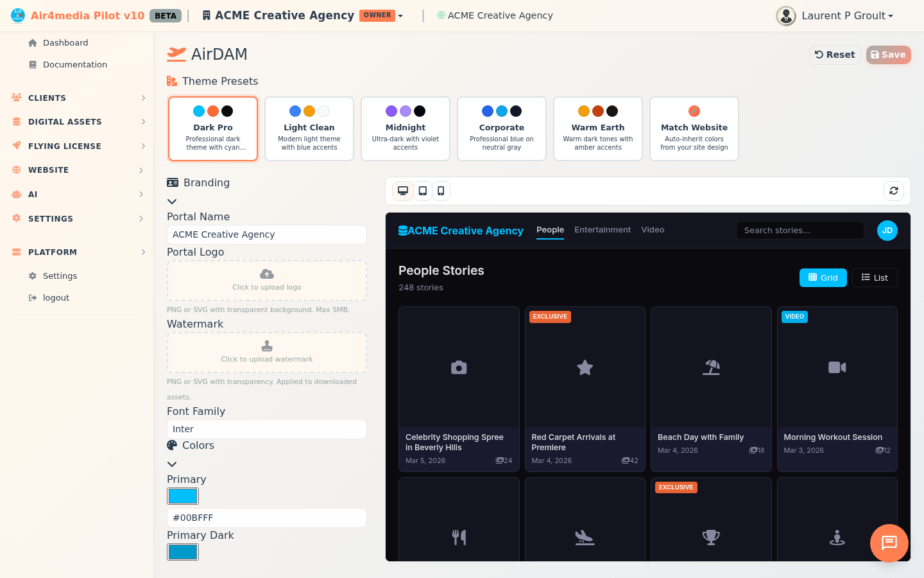
Task: Switch to List view toggle
Action: coord(875,277)
